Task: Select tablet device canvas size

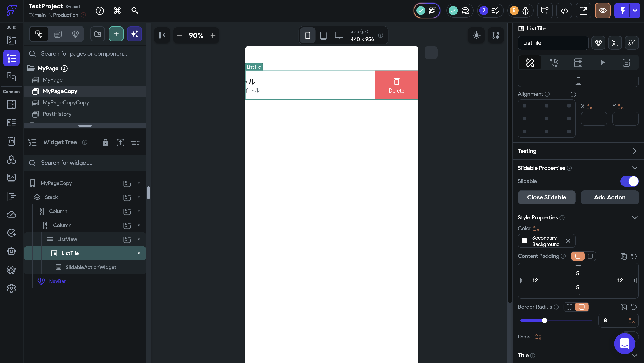Action: pyautogui.click(x=323, y=35)
